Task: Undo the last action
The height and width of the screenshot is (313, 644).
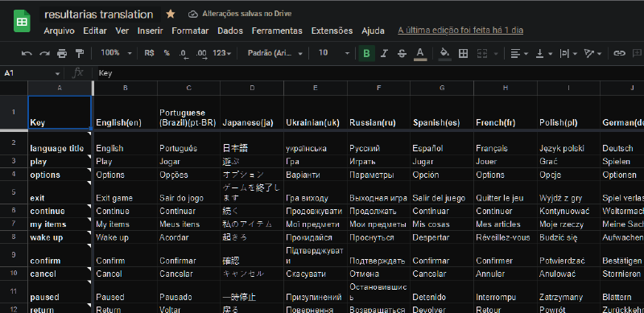Action: 27,53
